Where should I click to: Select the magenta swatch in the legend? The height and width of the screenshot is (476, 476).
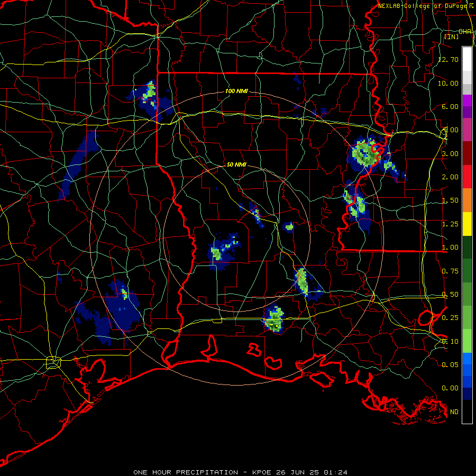point(467,100)
